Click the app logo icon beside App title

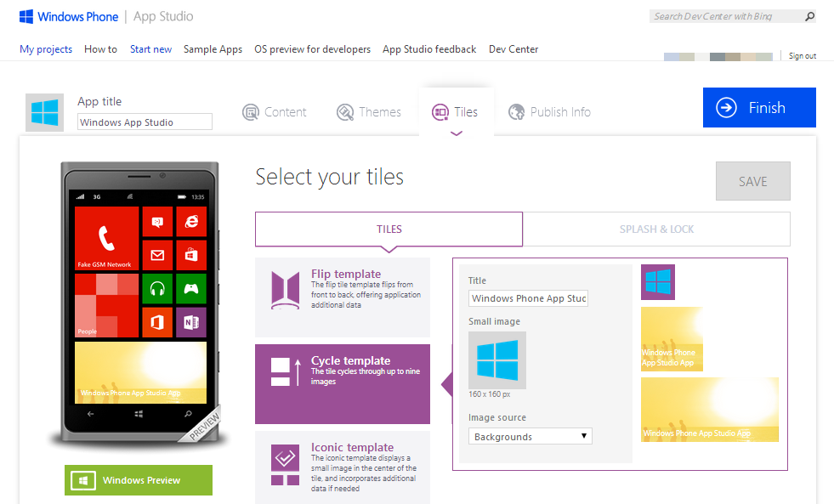(x=45, y=113)
